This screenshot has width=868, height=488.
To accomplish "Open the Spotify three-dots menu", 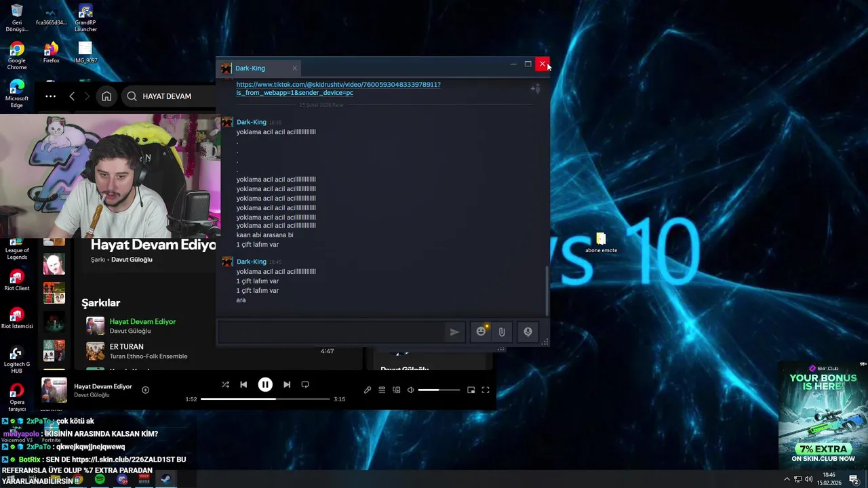I will pyautogui.click(x=50, y=96).
